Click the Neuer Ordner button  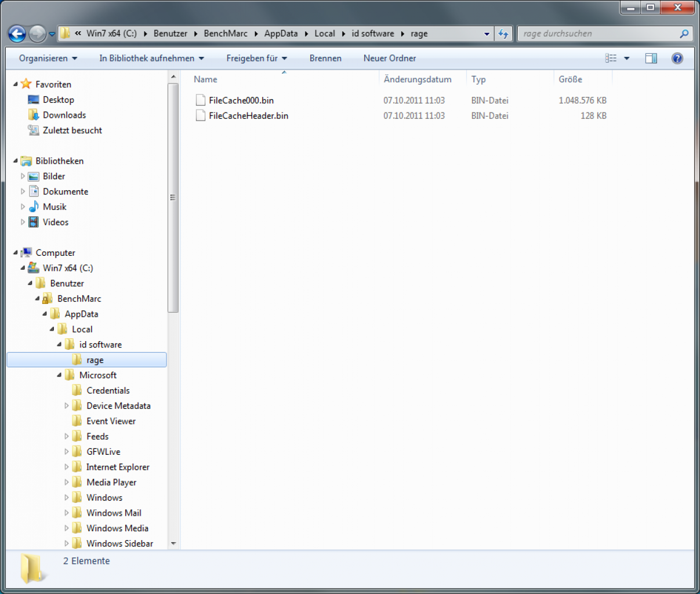390,58
